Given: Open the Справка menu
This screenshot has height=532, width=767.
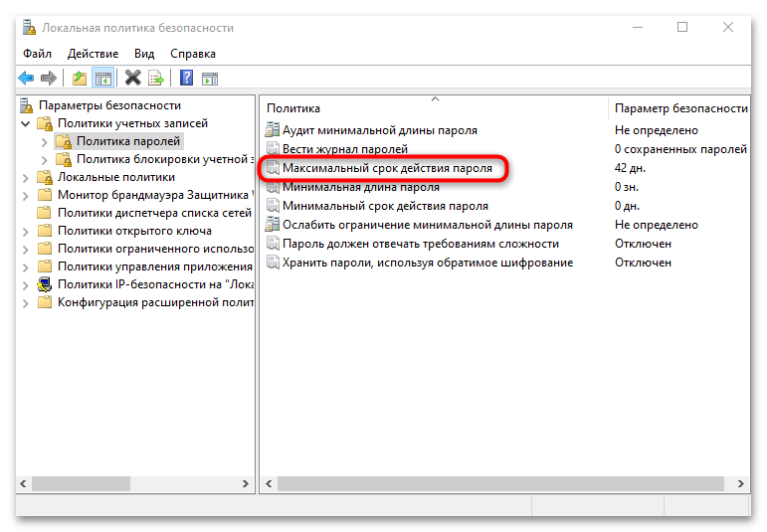Looking at the screenshot, I should (193, 54).
